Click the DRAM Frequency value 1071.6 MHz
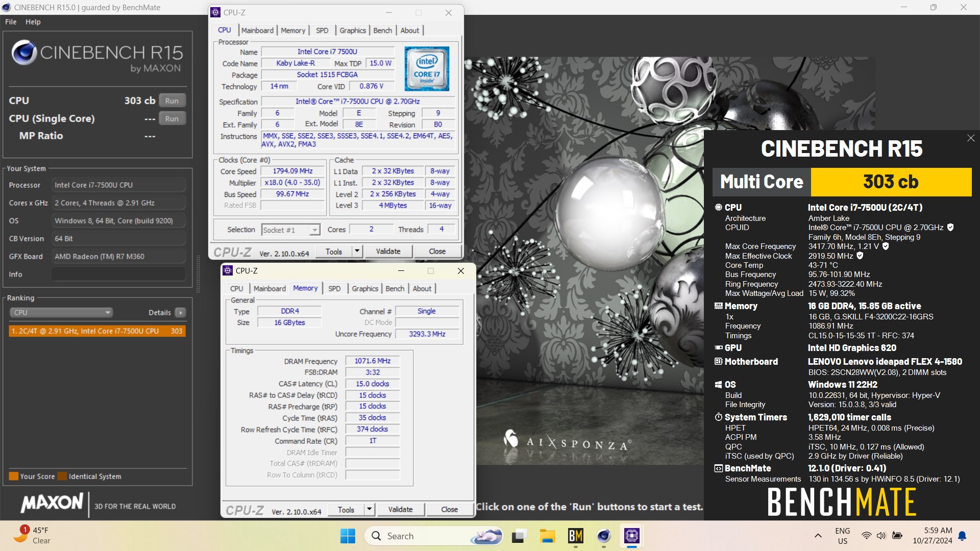 373,361
